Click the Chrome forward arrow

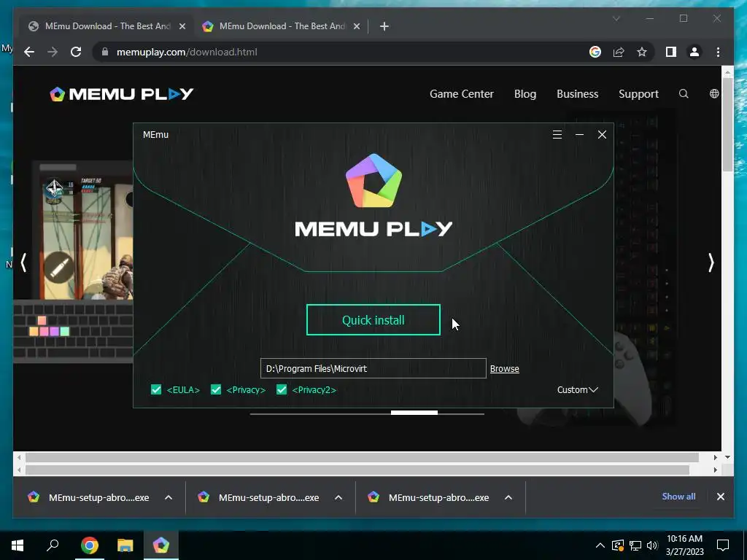point(53,52)
